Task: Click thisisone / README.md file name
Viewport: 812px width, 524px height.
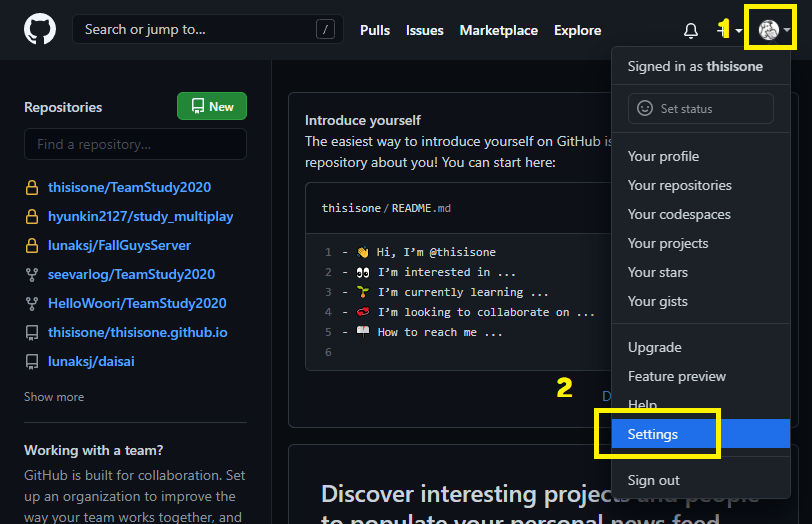Action: 386,208
